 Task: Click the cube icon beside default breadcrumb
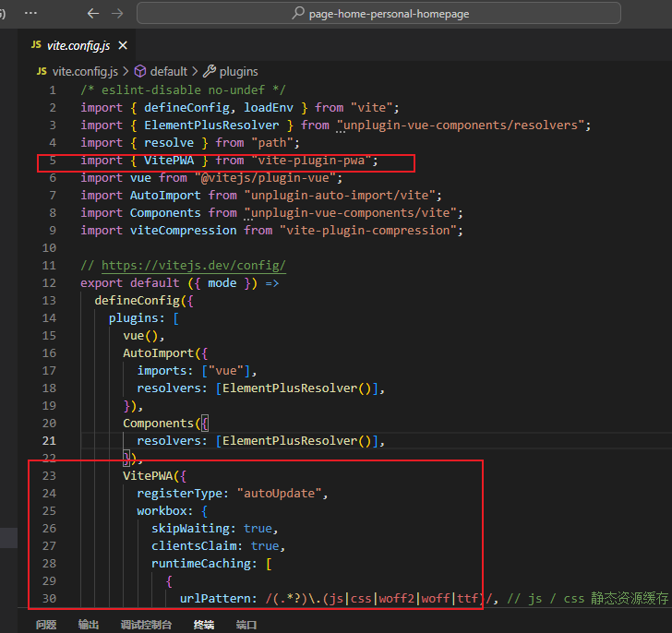pos(140,71)
